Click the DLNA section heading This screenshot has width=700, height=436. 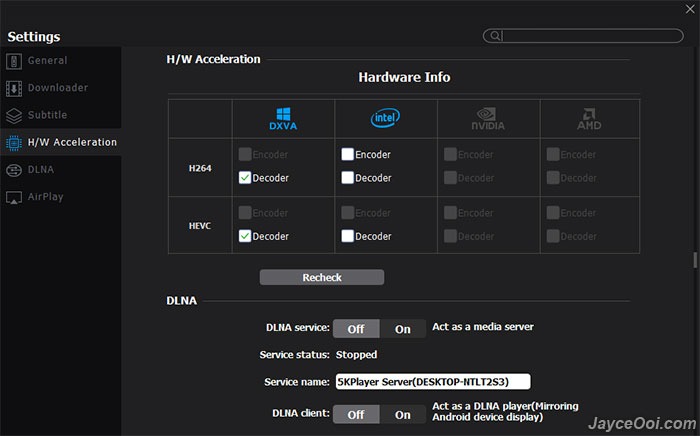(181, 301)
